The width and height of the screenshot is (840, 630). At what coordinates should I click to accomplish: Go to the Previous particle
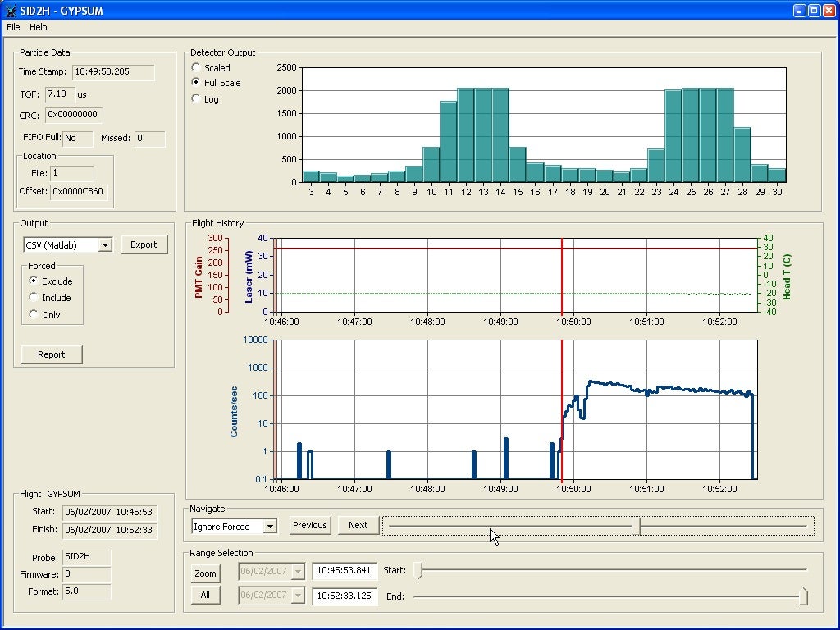tap(309, 525)
